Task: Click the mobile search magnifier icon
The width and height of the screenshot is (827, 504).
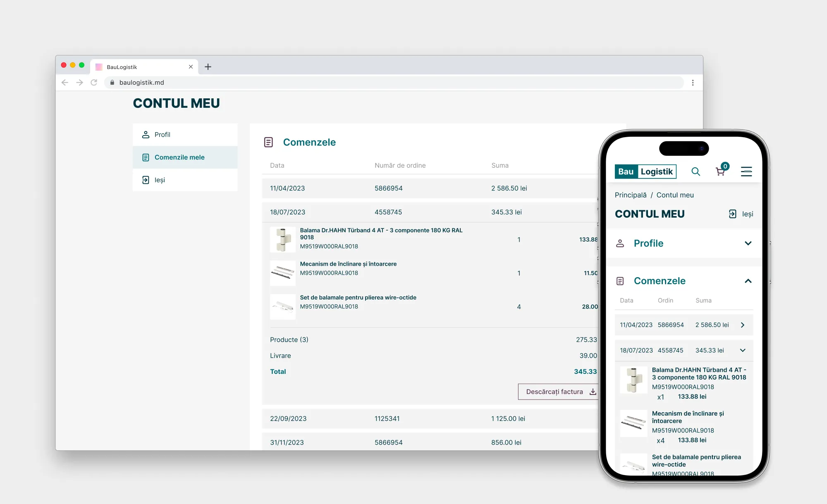Action: point(696,171)
